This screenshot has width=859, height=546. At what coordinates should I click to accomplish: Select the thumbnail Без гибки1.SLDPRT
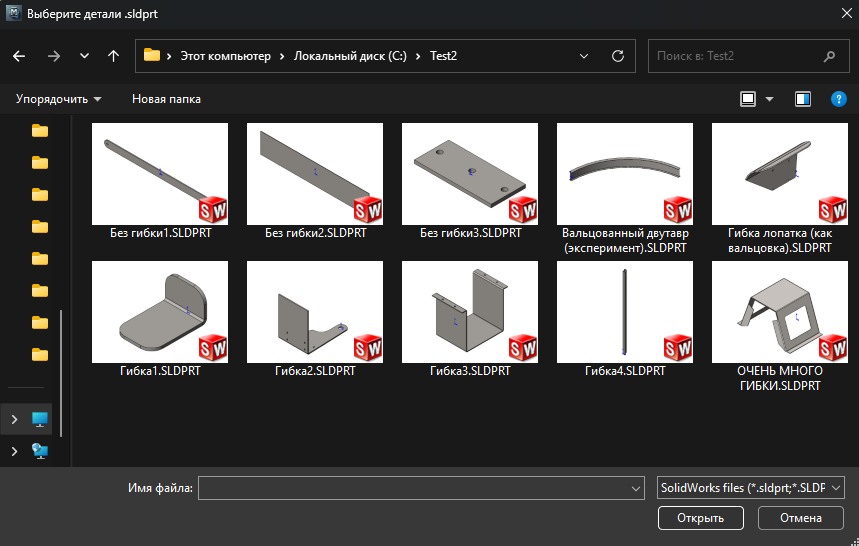coord(160,174)
